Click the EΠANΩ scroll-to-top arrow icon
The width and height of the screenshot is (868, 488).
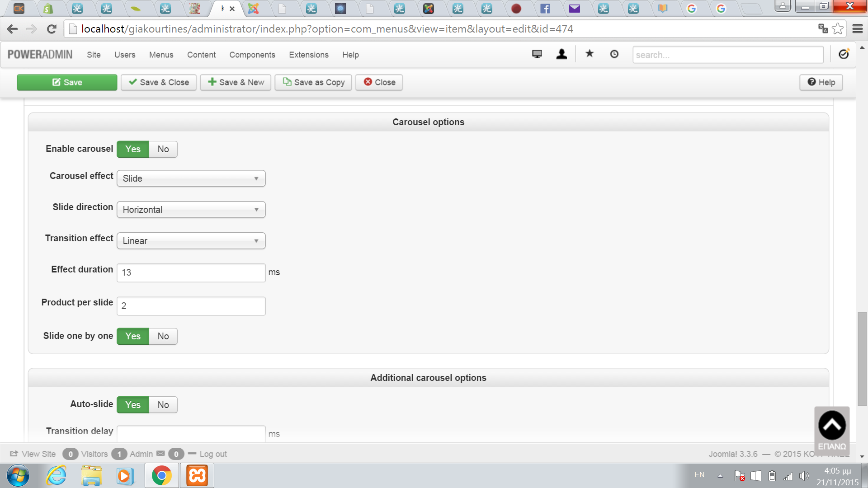832,425
